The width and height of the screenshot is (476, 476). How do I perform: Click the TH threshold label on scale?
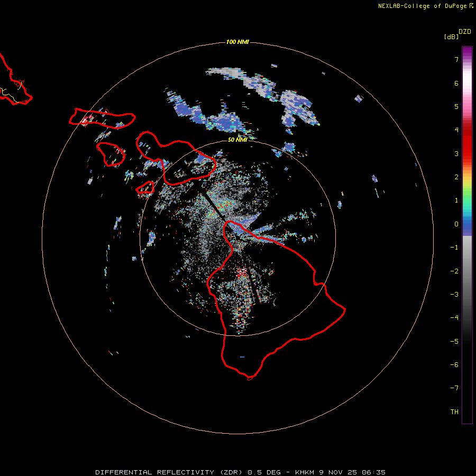(454, 412)
